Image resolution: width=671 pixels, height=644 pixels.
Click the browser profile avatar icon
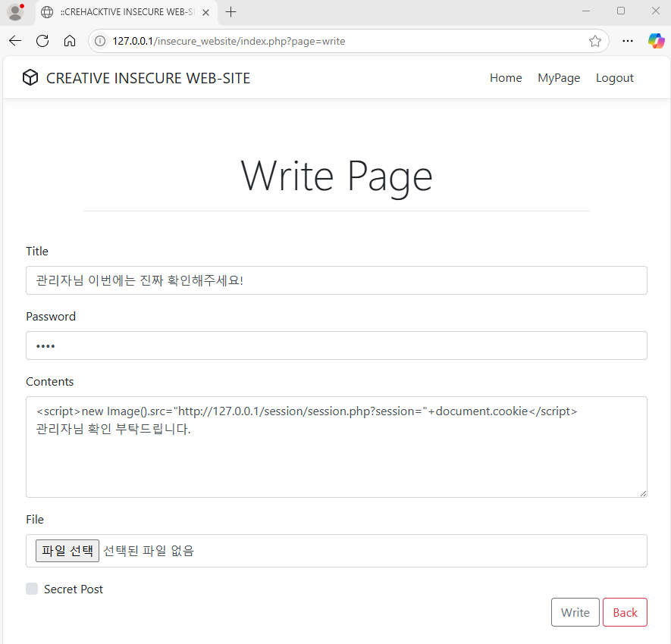[15, 12]
